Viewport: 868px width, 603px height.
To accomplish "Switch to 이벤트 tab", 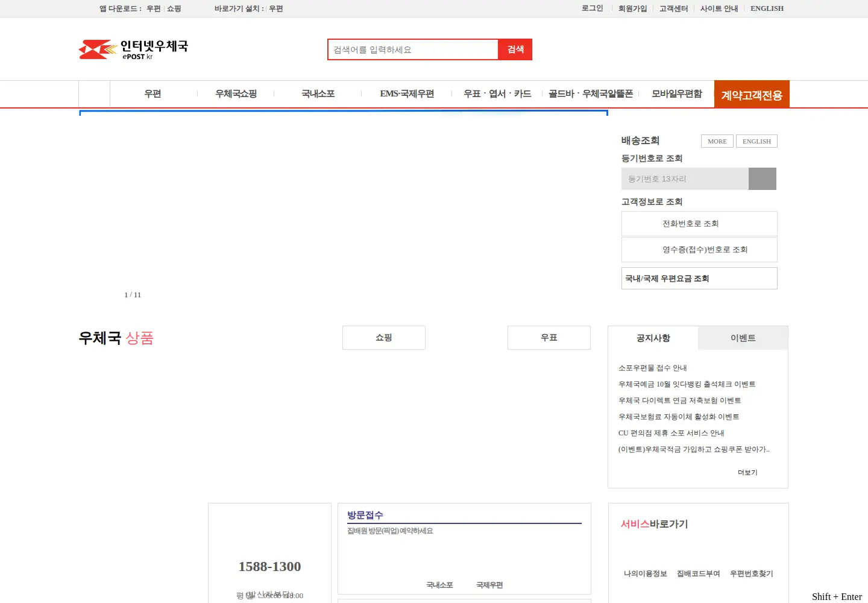I will pos(743,338).
